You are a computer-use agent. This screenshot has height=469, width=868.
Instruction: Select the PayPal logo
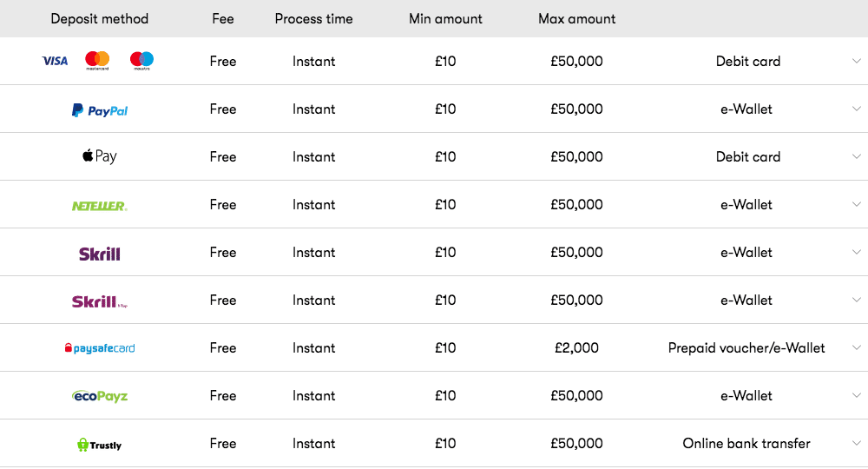pyautogui.click(x=100, y=110)
